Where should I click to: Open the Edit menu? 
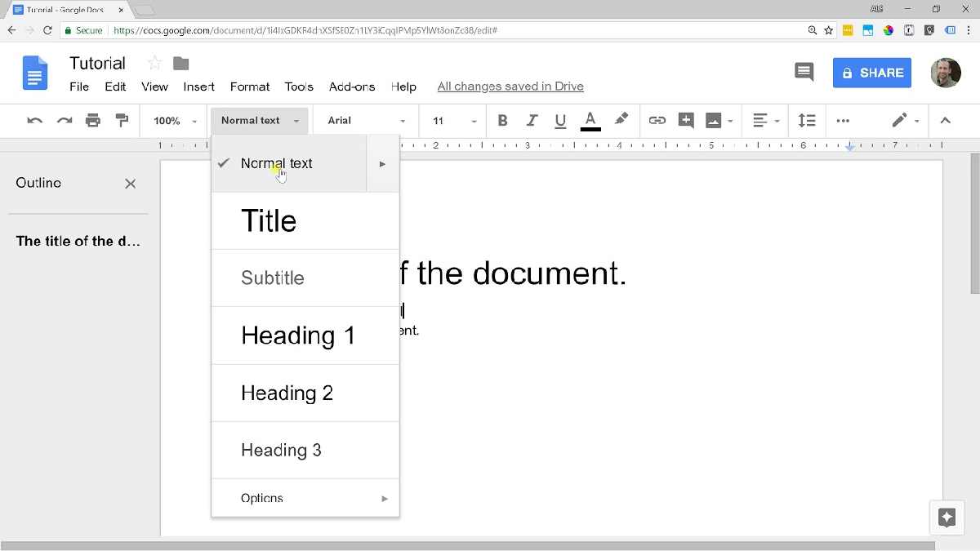(115, 87)
